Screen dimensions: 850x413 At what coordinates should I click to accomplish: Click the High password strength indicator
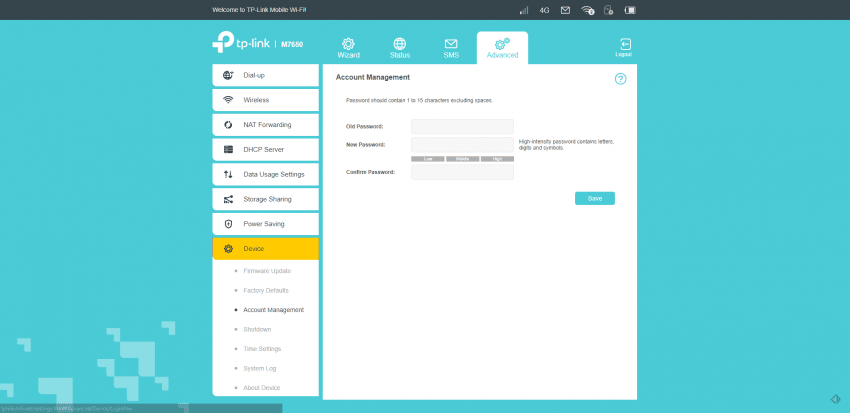click(497, 159)
